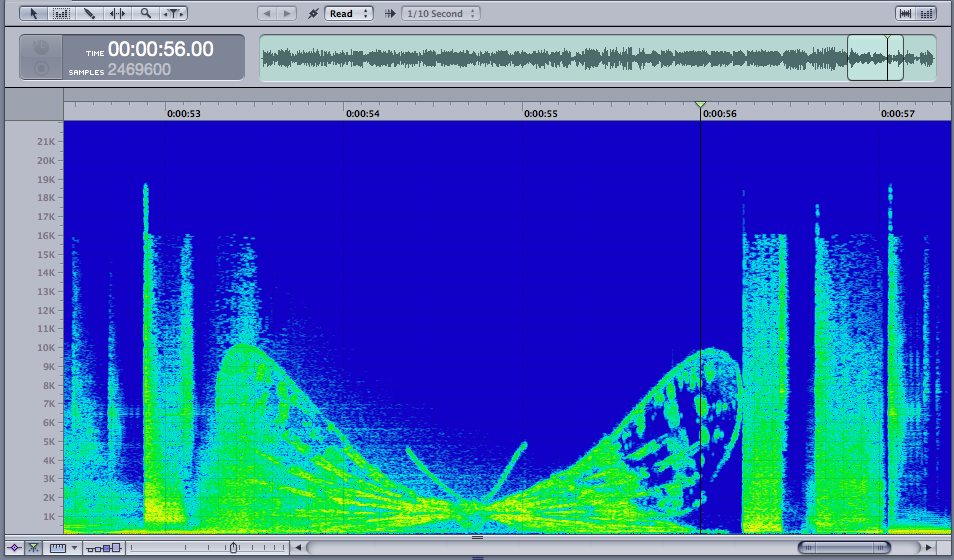Switch to waveform view

tap(906, 13)
